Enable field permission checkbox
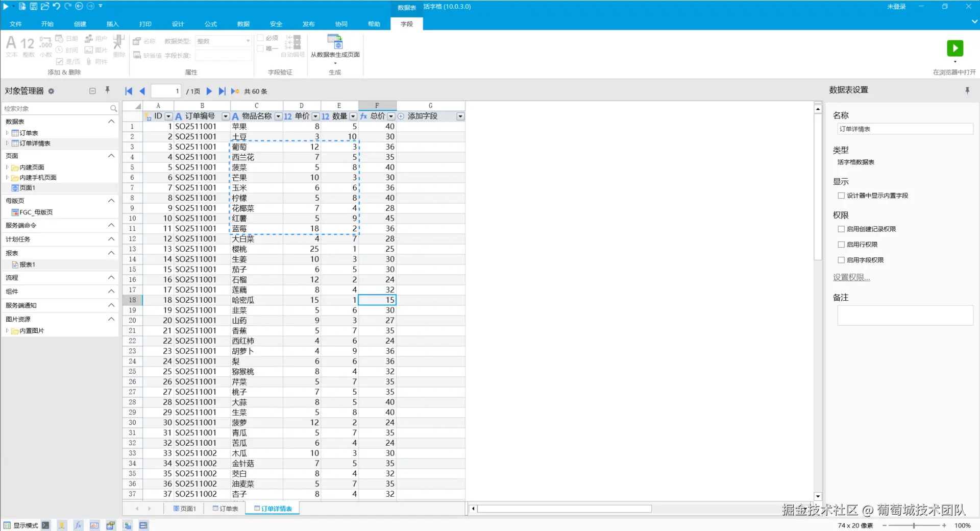This screenshot has width=980, height=531. point(841,260)
